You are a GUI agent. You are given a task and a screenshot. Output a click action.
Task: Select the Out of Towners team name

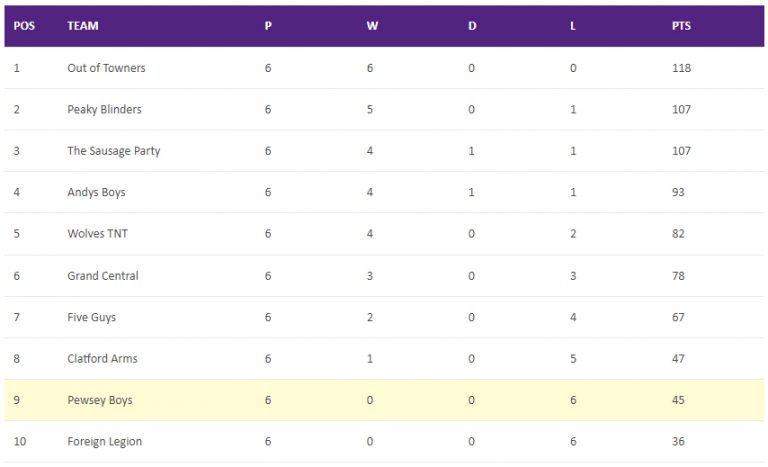click(106, 68)
